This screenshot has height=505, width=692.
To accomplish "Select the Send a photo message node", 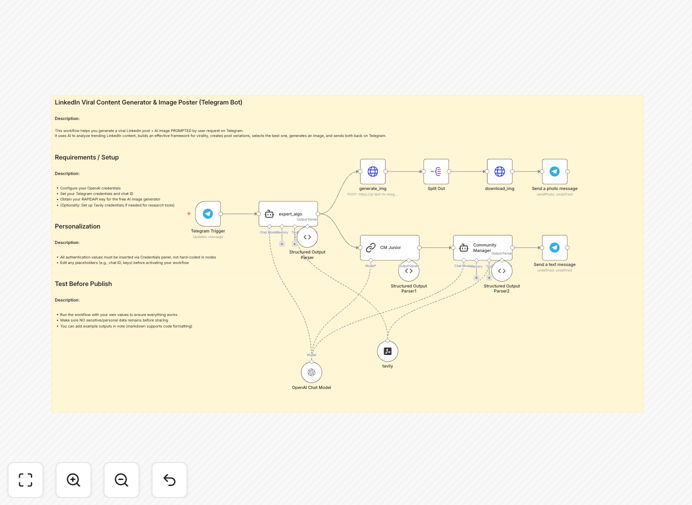I will [x=555, y=172].
